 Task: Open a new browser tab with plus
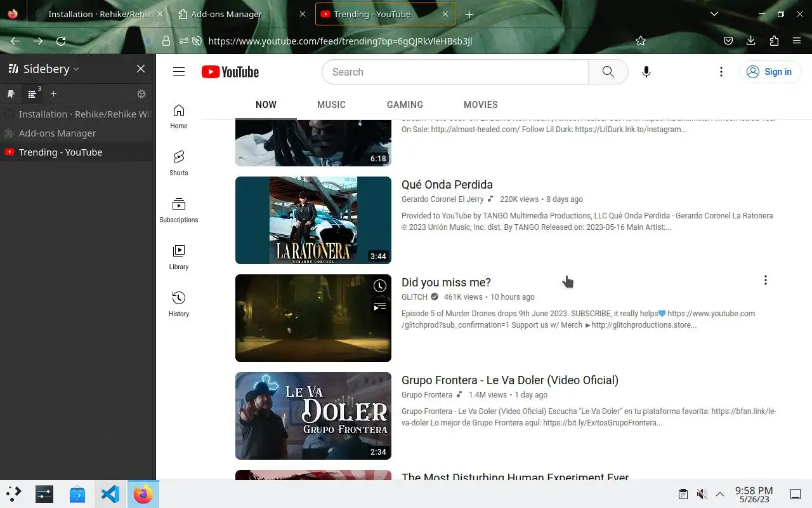point(469,14)
